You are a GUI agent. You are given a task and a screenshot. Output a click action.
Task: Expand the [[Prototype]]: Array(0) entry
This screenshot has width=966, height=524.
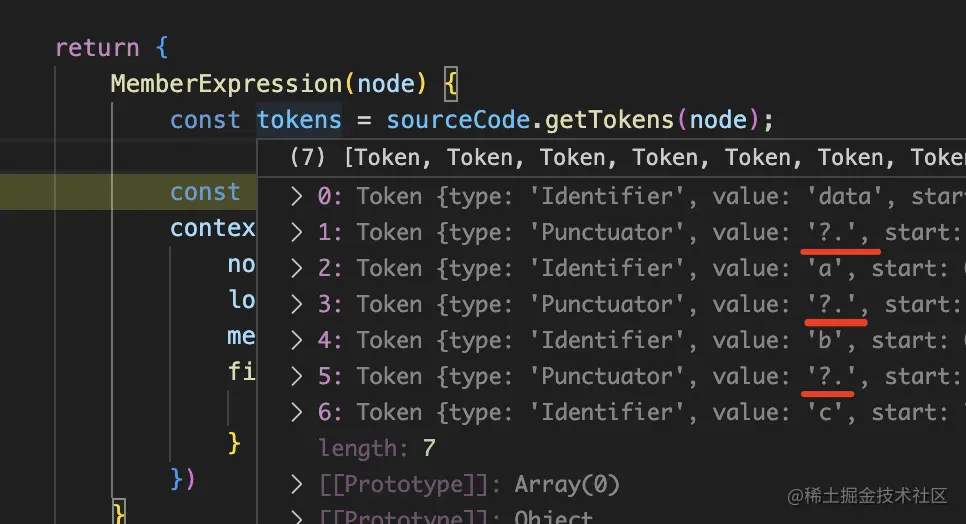pos(296,484)
